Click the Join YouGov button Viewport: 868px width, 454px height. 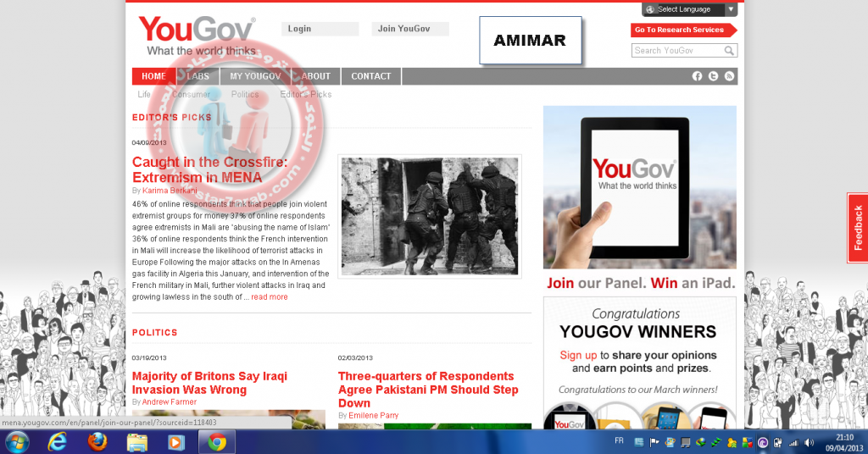[410, 29]
